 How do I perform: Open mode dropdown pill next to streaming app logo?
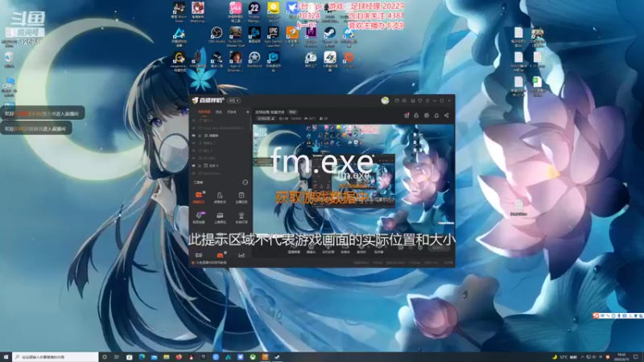point(233,101)
